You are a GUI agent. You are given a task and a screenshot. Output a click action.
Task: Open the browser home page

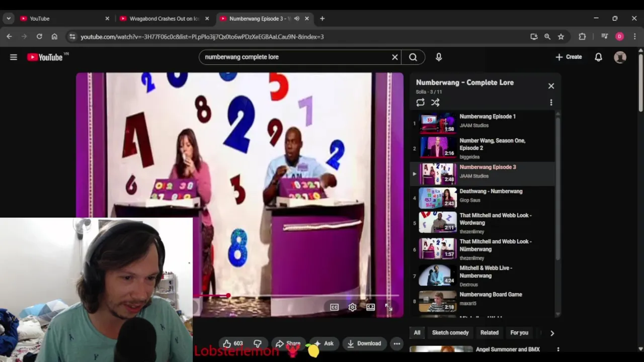(x=54, y=37)
